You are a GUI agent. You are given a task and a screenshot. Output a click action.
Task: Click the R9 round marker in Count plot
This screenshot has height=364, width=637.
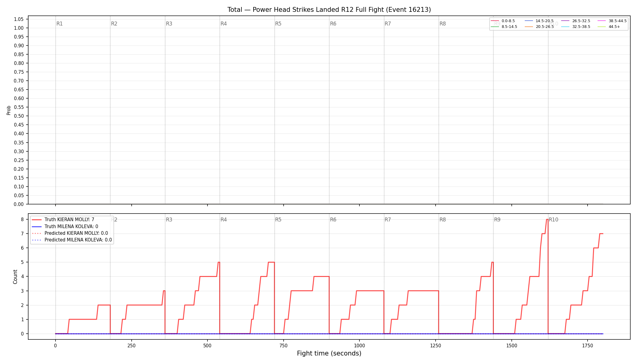click(x=497, y=220)
